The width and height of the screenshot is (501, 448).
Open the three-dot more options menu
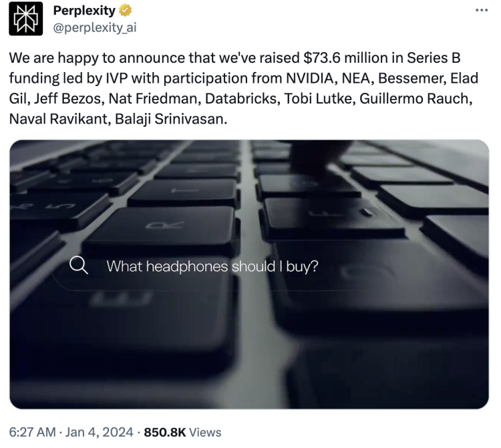(x=481, y=11)
